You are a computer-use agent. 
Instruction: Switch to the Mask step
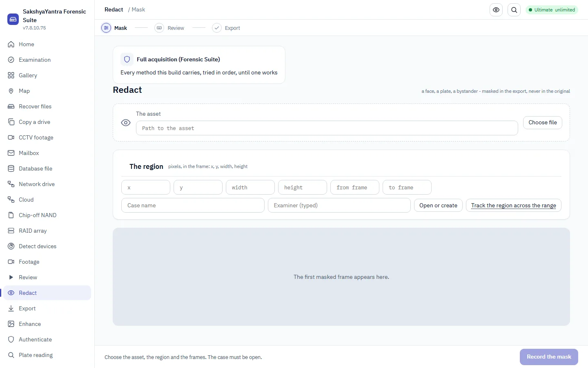(114, 28)
